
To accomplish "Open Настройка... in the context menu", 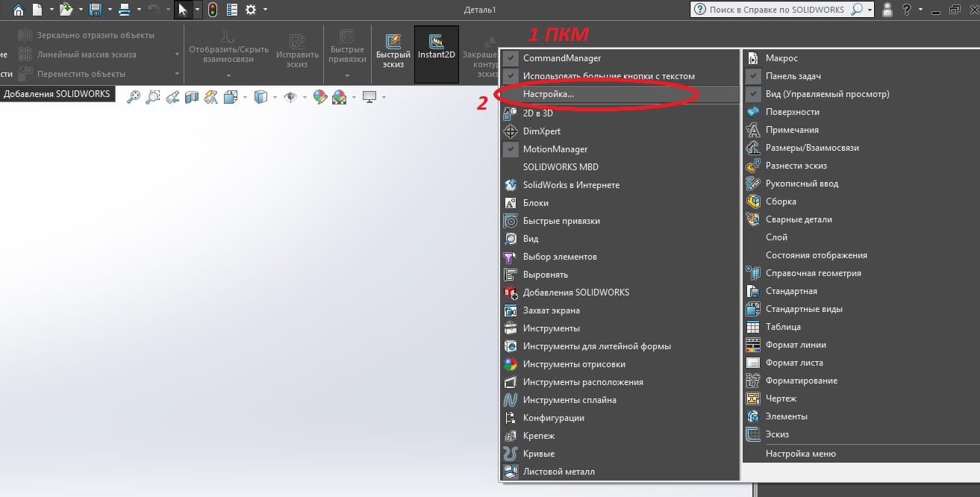I will pyautogui.click(x=621, y=94).
